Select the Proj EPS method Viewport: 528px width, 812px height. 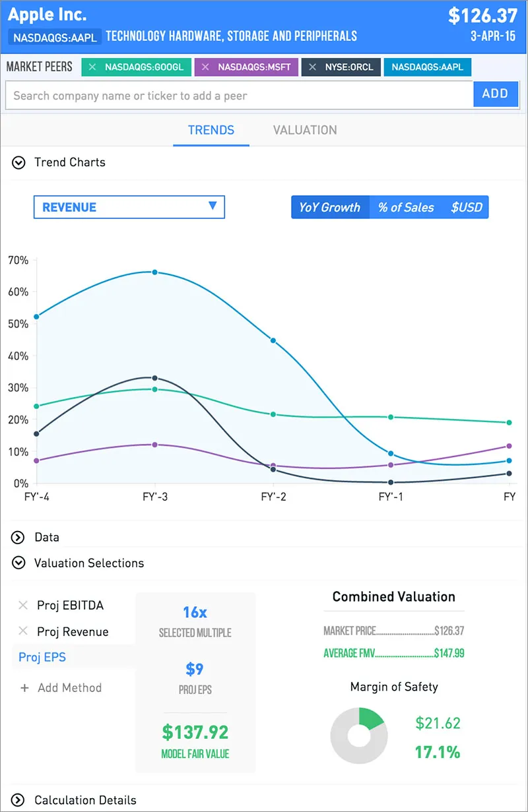tap(44, 657)
